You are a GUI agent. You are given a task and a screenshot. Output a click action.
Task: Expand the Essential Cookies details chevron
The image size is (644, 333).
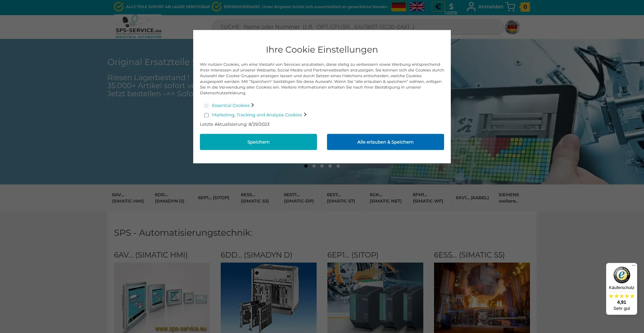pos(253,105)
